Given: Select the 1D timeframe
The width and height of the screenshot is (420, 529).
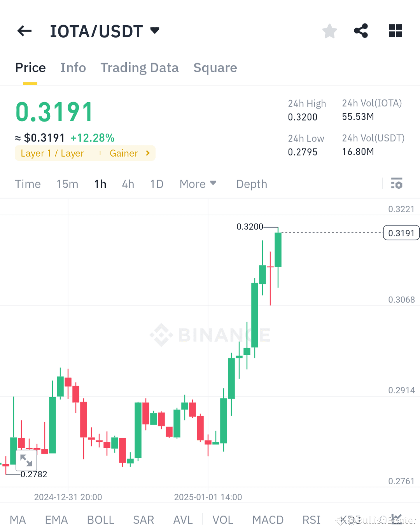Looking at the screenshot, I should click(x=156, y=184).
